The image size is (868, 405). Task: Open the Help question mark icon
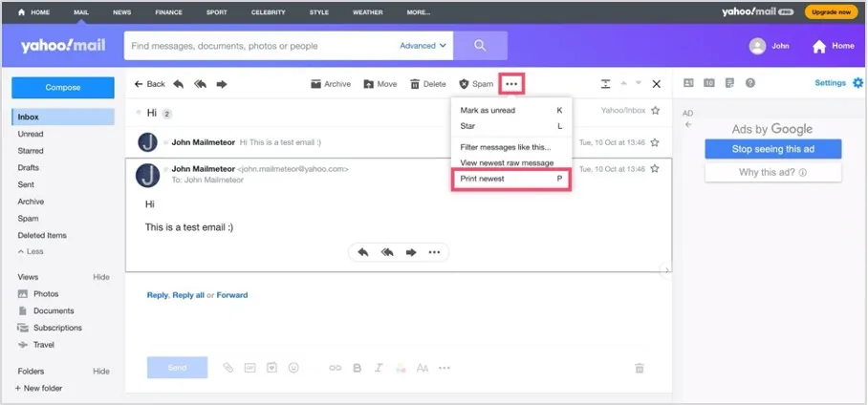point(750,83)
